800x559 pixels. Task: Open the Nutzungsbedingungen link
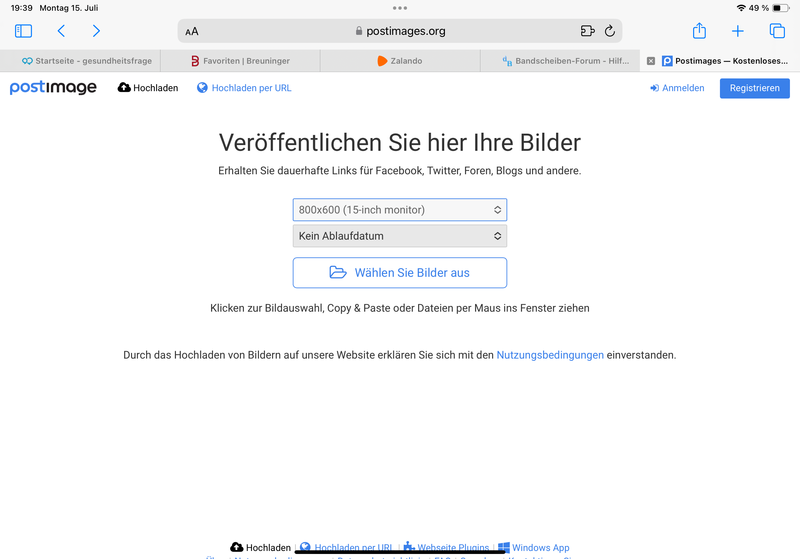coord(550,355)
